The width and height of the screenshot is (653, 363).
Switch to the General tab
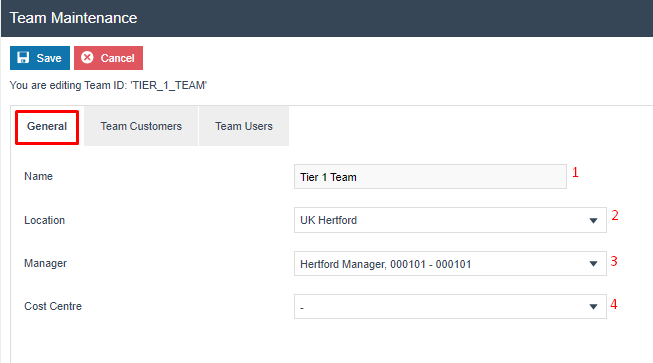pos(47,127)
